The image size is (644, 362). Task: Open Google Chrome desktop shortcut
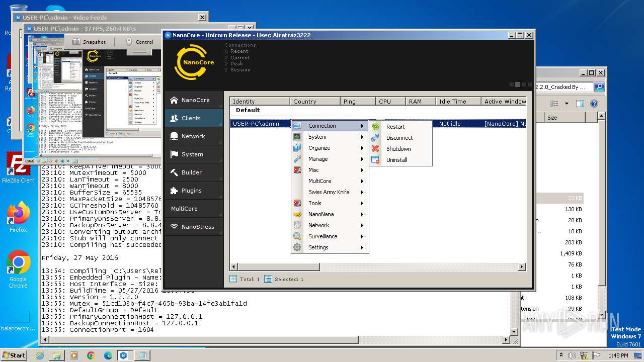[x=18, y=269]
